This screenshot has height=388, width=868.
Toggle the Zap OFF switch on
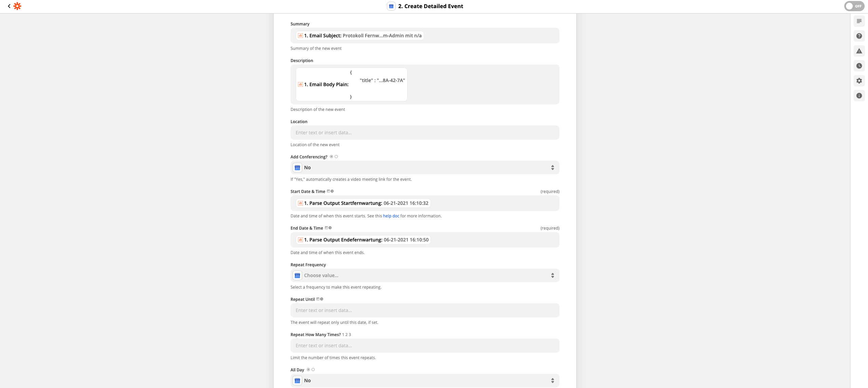pos(854,6)
